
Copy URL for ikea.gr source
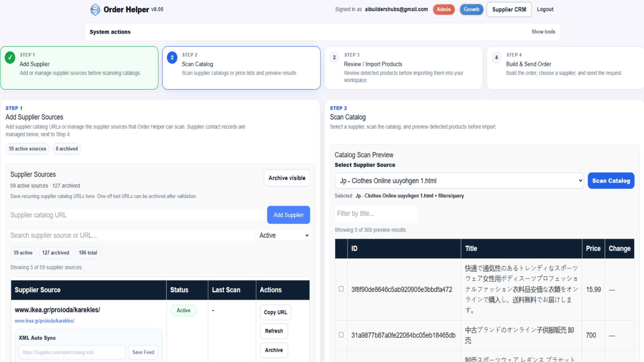275,312
